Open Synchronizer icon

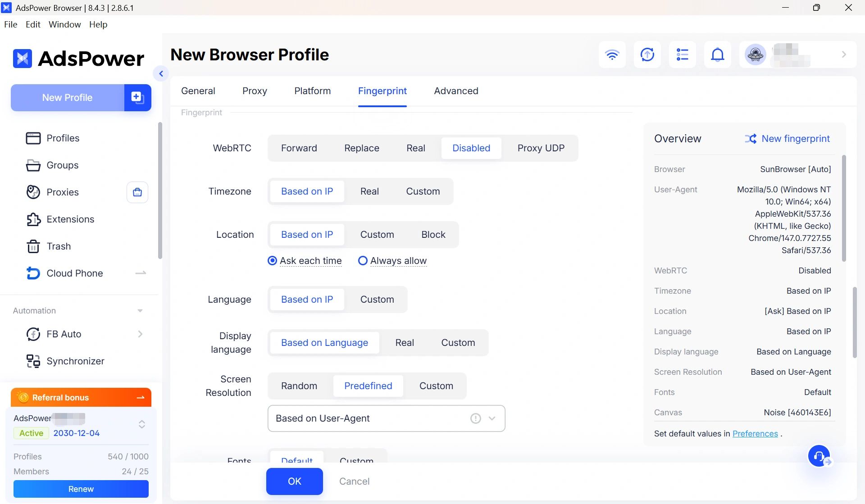pos(33,361)
